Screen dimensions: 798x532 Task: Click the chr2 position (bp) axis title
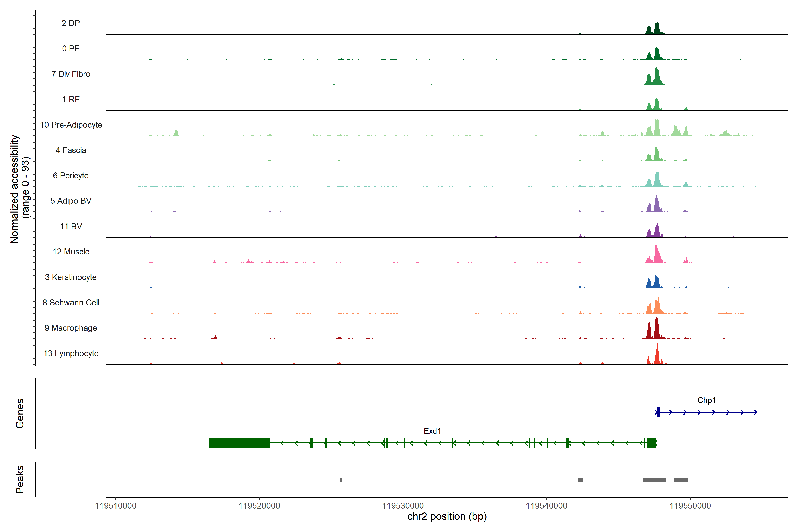coord(447,517)
